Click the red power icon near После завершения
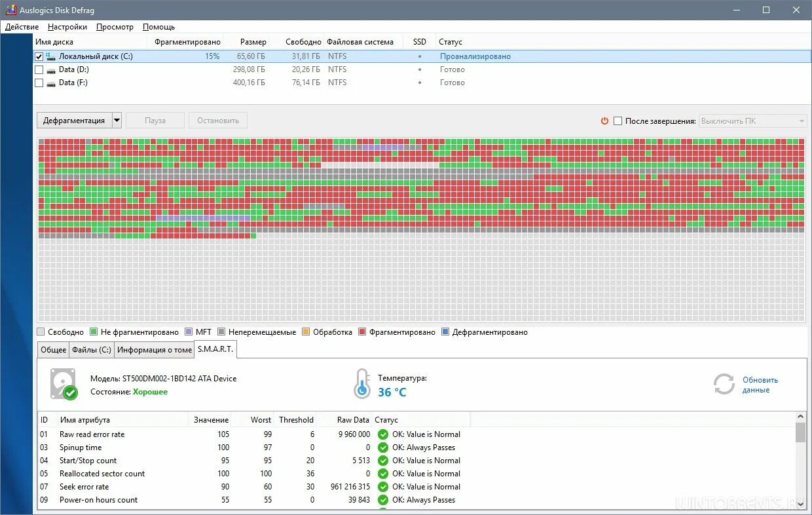Image resolution: width=812 pixels, height=515 pixels. point(605,121)
